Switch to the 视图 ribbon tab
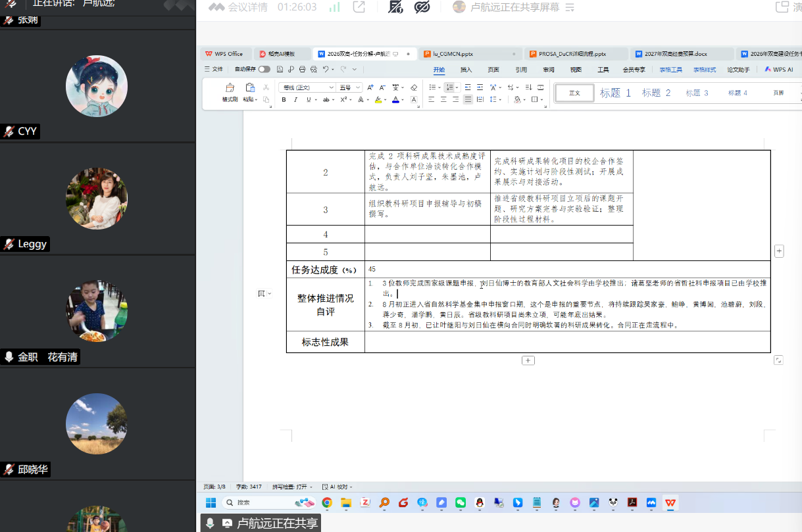Screen dimensions: 802x532 (576, 69)
